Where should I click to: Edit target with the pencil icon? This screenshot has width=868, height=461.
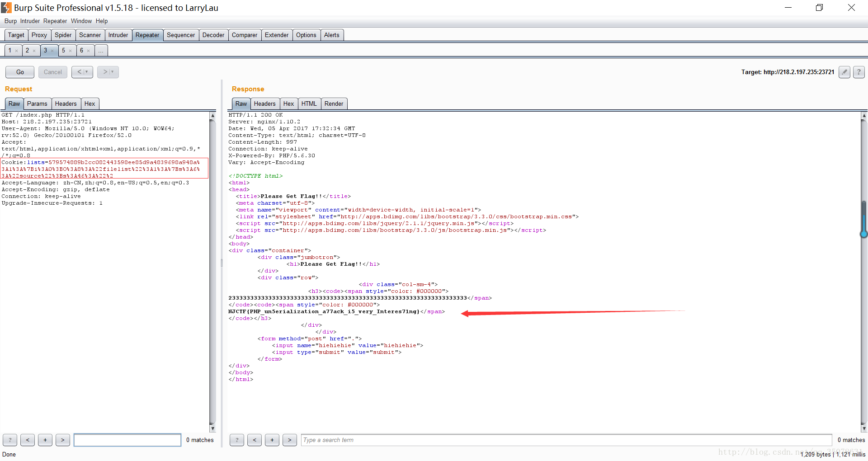[844, 72]
